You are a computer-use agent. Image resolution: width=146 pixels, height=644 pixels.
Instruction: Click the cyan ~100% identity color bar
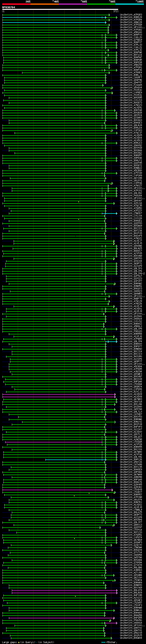130,4
